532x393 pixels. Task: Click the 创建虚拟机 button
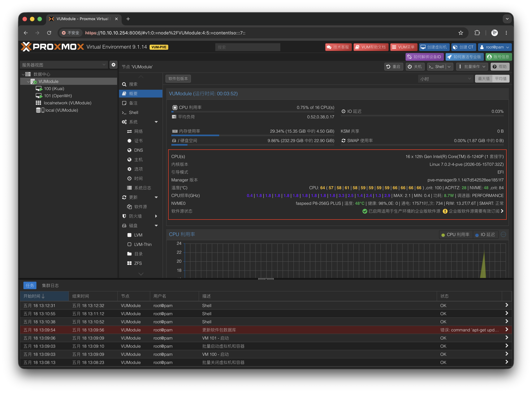434,47
